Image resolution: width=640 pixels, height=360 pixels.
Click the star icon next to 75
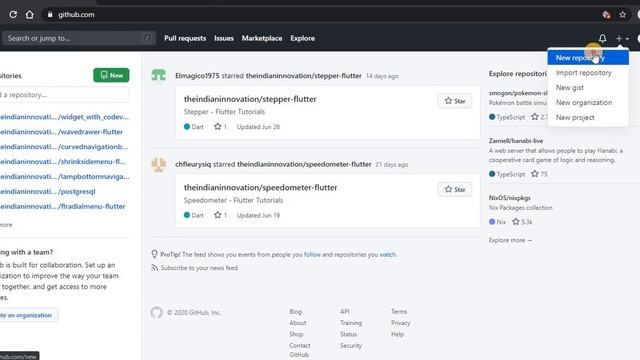pyautogui.click(x=535, y=174)
